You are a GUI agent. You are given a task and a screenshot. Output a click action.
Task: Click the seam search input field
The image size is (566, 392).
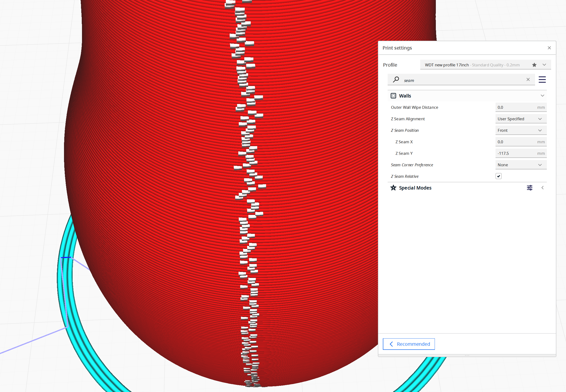click(x=461, y=80)
